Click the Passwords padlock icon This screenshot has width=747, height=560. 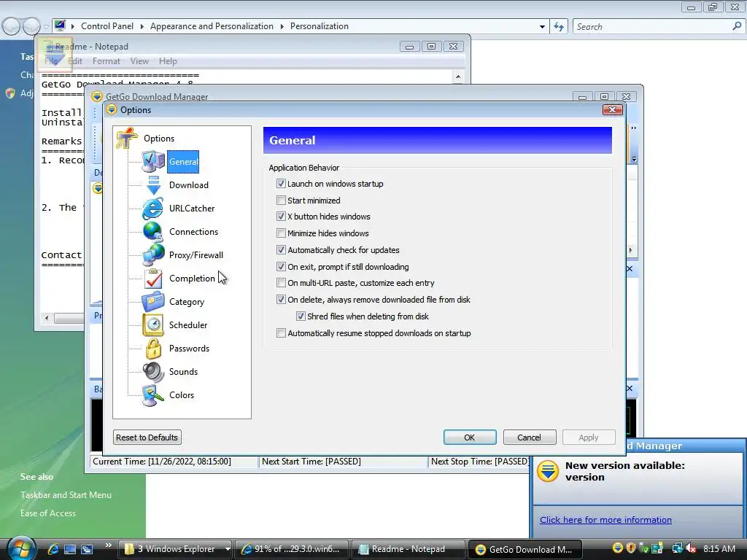click(153, 348)
